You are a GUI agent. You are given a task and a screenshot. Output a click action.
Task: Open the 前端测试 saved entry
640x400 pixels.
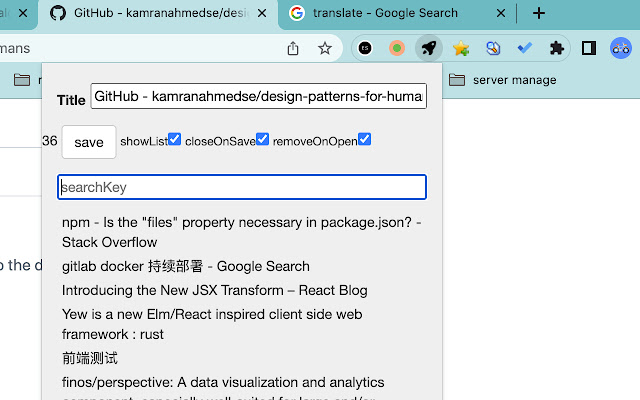(x=90, y=358)
